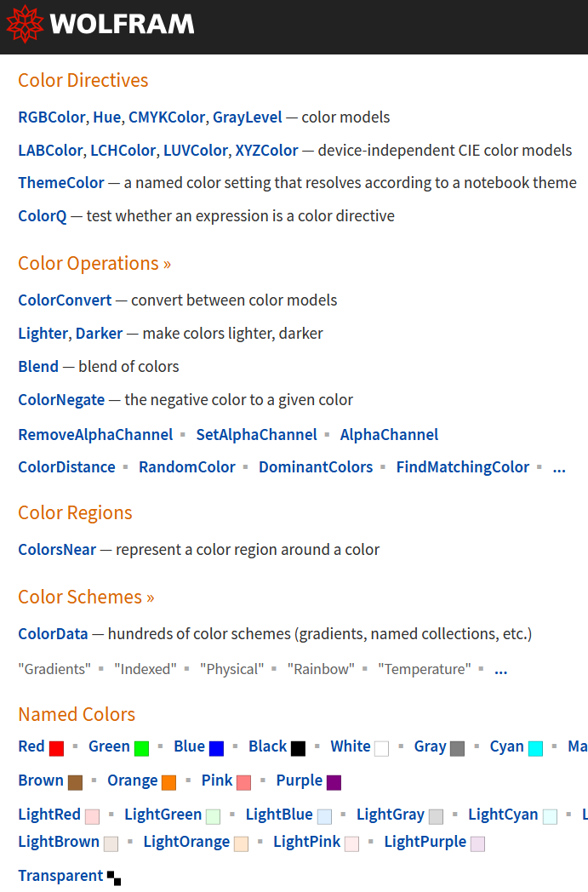Open the ColorConvert function link
This screenshot has height=892, width=588.
click(65, 300)
